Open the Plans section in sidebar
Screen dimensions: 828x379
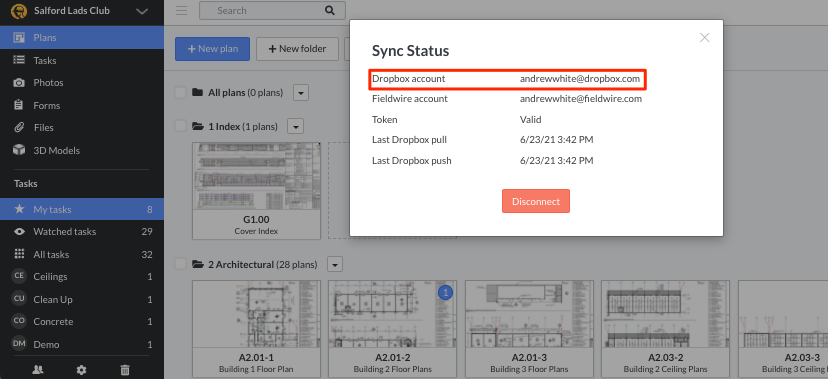click(x=82, y=37)
